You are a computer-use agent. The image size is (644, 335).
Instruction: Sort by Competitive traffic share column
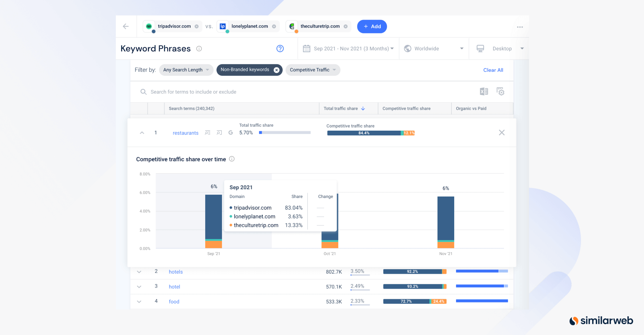point(406,108)
